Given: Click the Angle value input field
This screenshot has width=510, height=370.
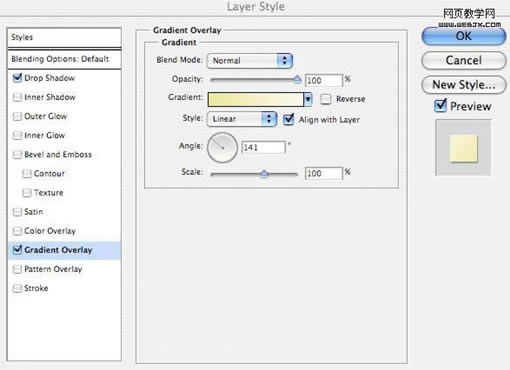Looking at the screenshot, I should click(263, 147).
